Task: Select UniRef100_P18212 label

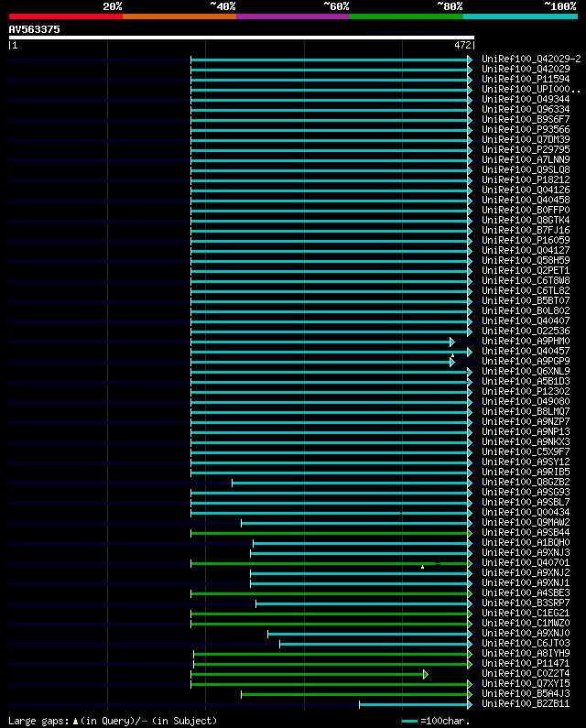Action: [526, 180]
